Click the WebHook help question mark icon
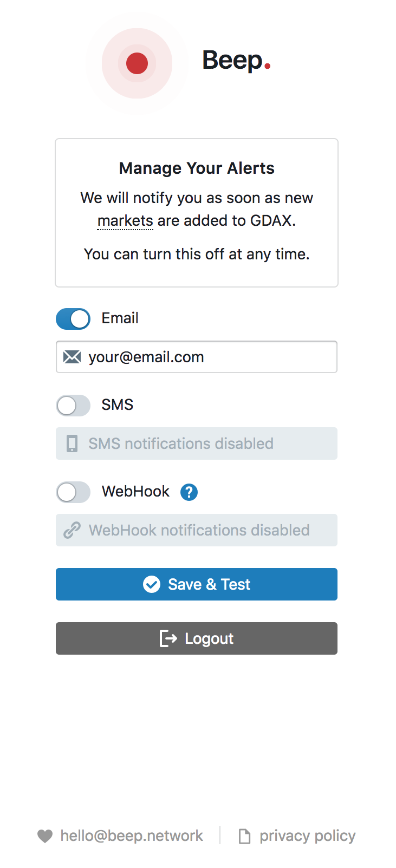 (x=189, y=492)
